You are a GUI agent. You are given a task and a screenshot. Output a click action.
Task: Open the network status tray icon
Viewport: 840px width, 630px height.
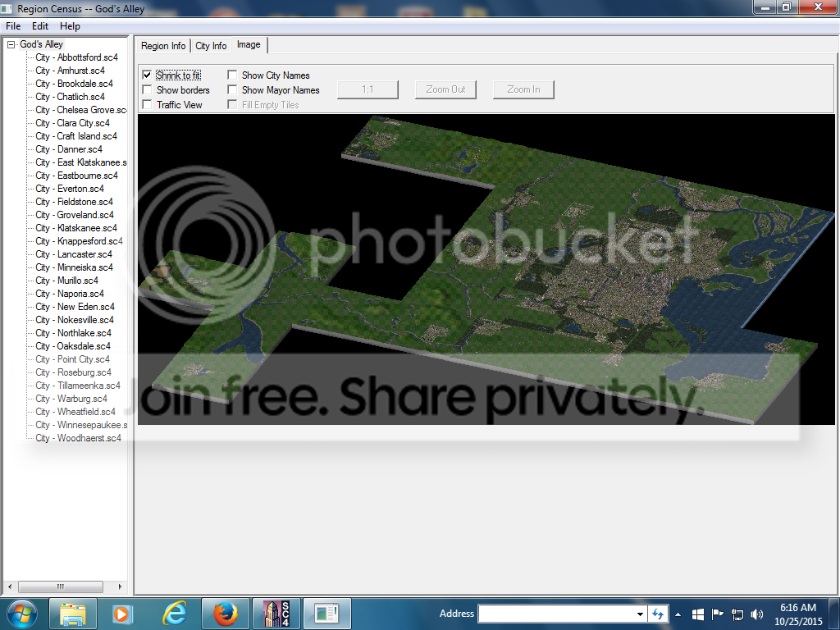pos(737,614)
